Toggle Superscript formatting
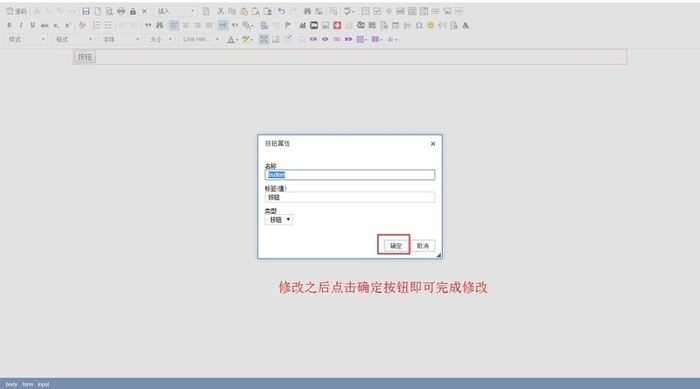The width and height of the screenshot is (700, 389). [67, 25]
